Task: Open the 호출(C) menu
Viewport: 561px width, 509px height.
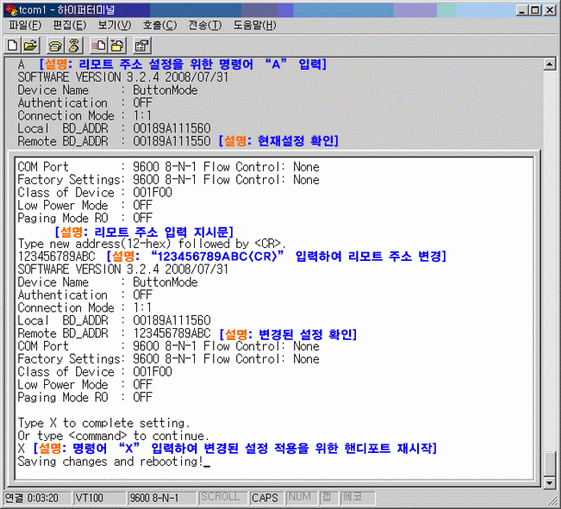Action: pyautogui.click(x=160, y=25)
